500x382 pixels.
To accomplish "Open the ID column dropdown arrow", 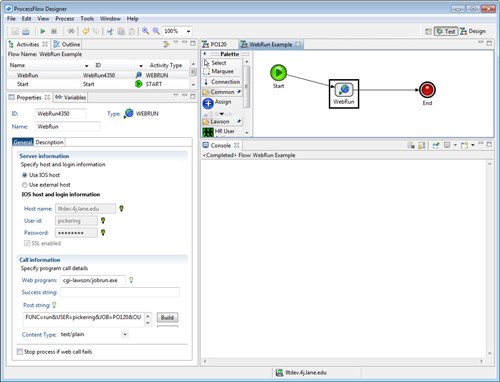I will pyautogui.click(x=141, y=66).
